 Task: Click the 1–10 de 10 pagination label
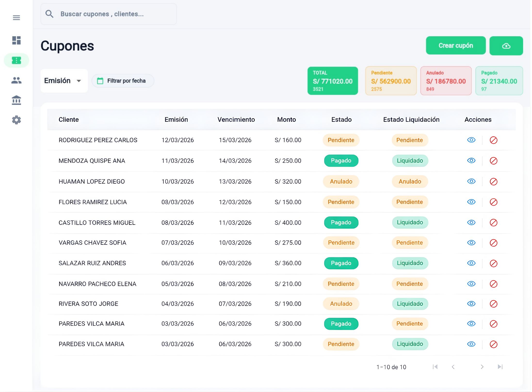(x=391, y=367)
